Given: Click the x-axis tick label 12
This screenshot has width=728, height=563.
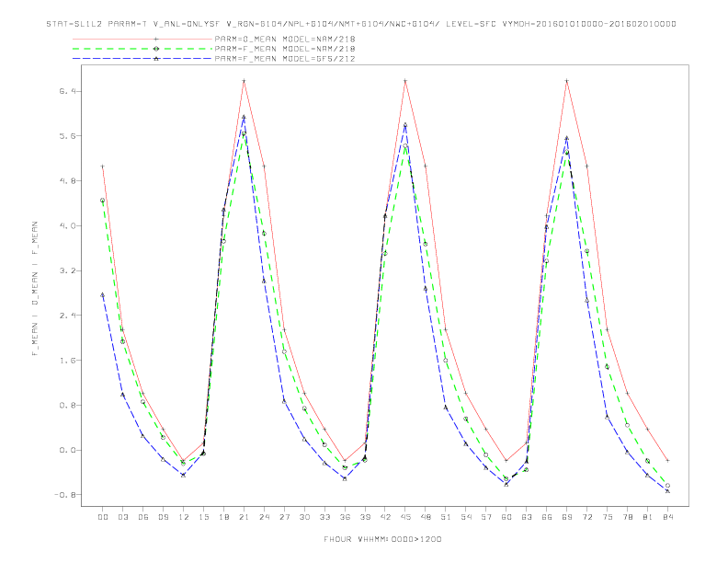Looking at the screenshot, I should click(184, 517).
